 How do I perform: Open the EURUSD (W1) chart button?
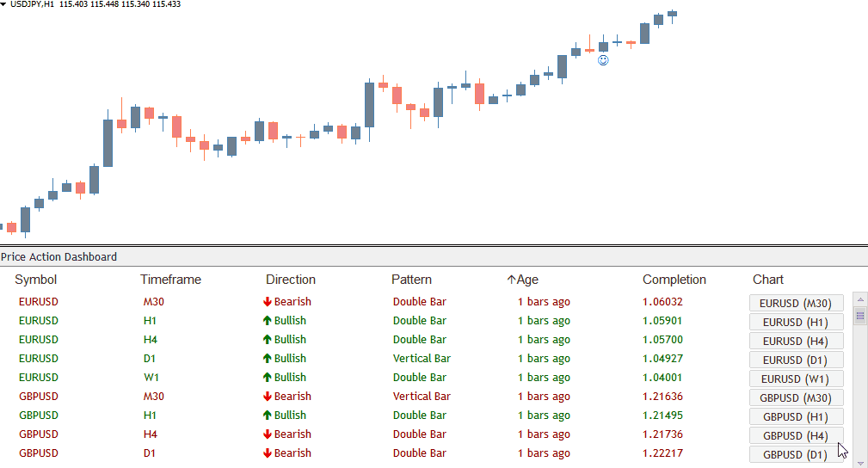[796, 379]
